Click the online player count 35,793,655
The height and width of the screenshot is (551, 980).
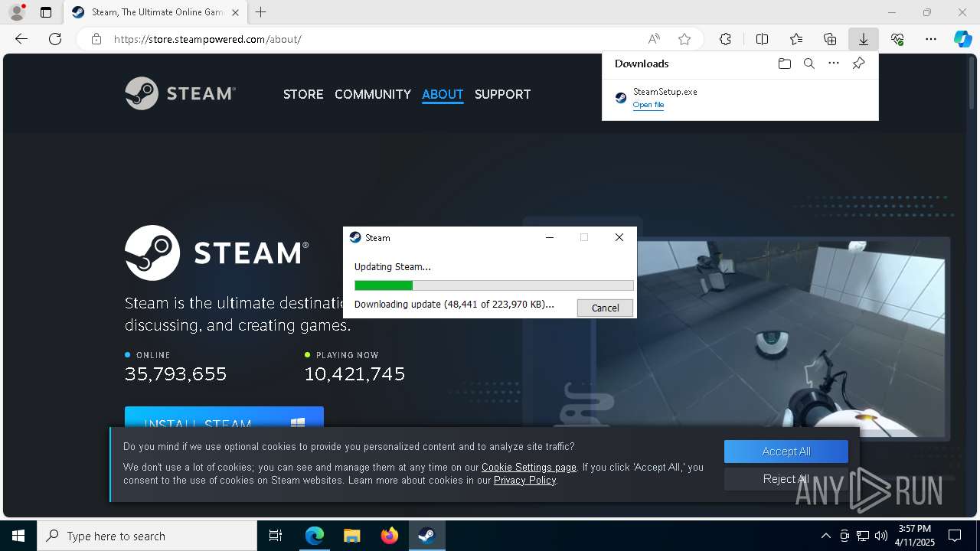tap(176, 373)
